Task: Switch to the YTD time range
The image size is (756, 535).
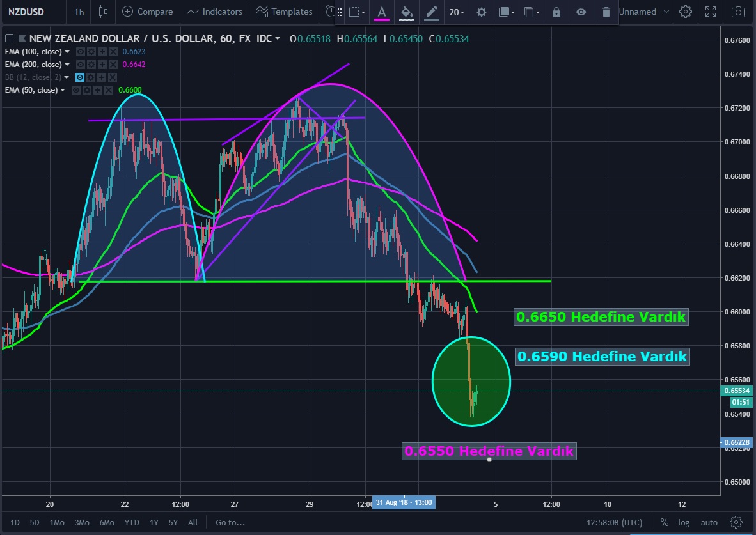Action: click(x=132, y=522)
